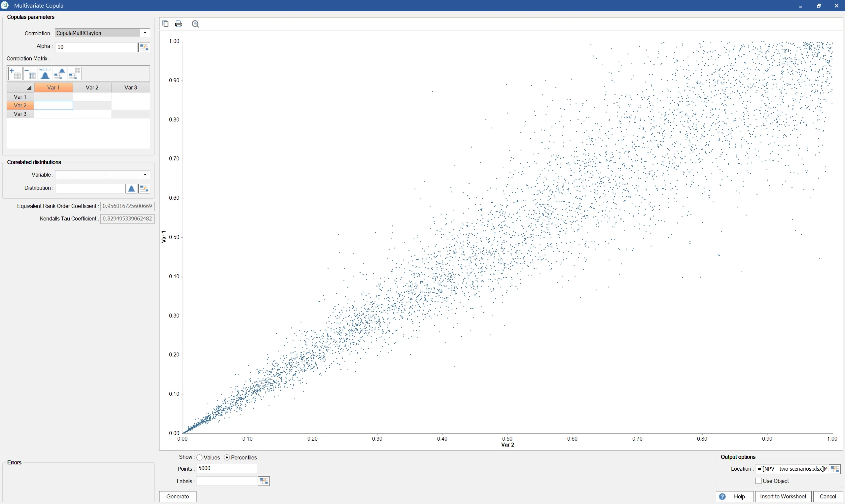Select the Var 3 column header
Image resolution: width=845 pixels, height=504 pixels.
pyautogui.click(x=131, y=87)
